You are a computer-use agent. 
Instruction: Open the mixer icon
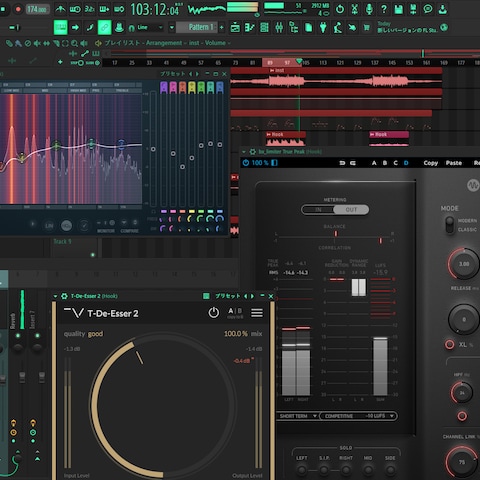coord(279,27)
